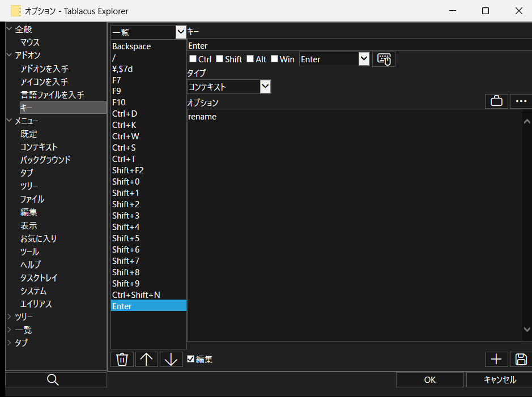Viewport: 532px width, 397px height.
Task: Move key entry up with up arrow
Action: (x=147, y=359)
